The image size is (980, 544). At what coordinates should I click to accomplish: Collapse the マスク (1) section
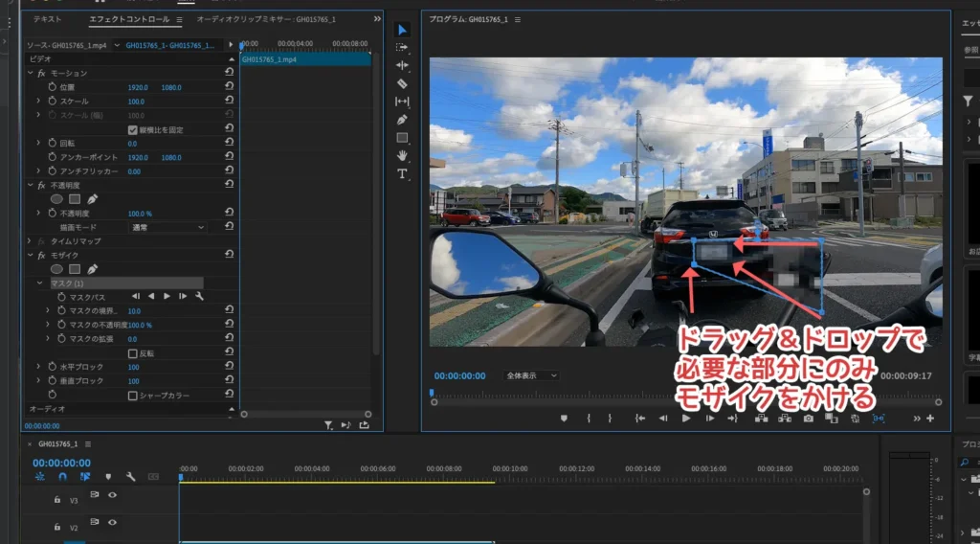pos(40,283)
